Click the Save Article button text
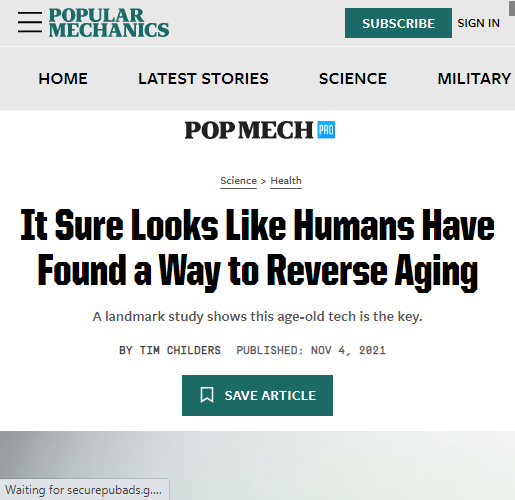Image resolution: width=515 pixels, height=500 pixels. tap(270, 395)
